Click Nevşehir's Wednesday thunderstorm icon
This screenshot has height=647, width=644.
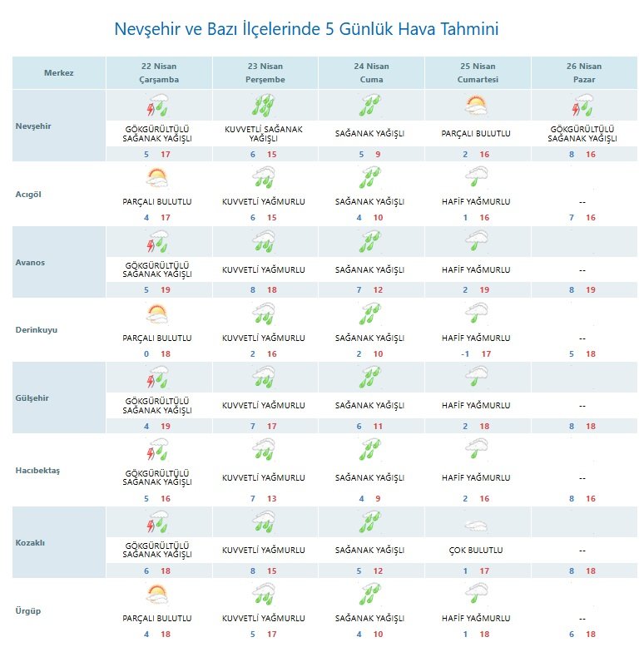pos(158,106)
